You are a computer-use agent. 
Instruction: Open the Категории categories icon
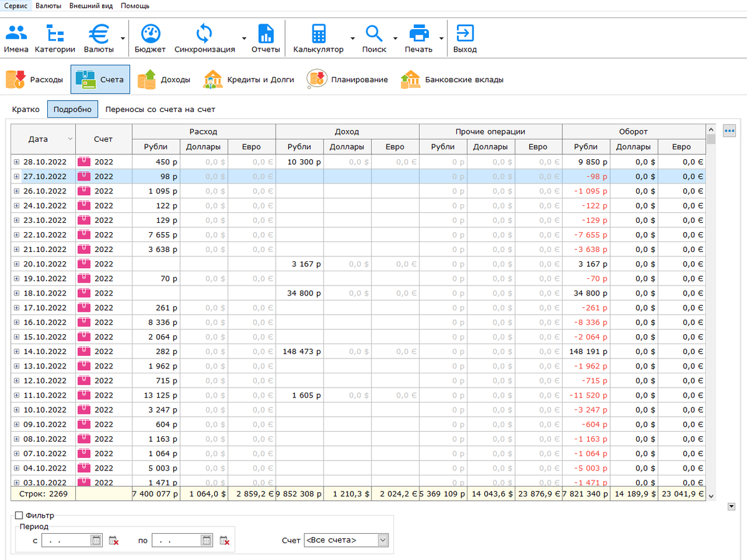pos(55,39)
